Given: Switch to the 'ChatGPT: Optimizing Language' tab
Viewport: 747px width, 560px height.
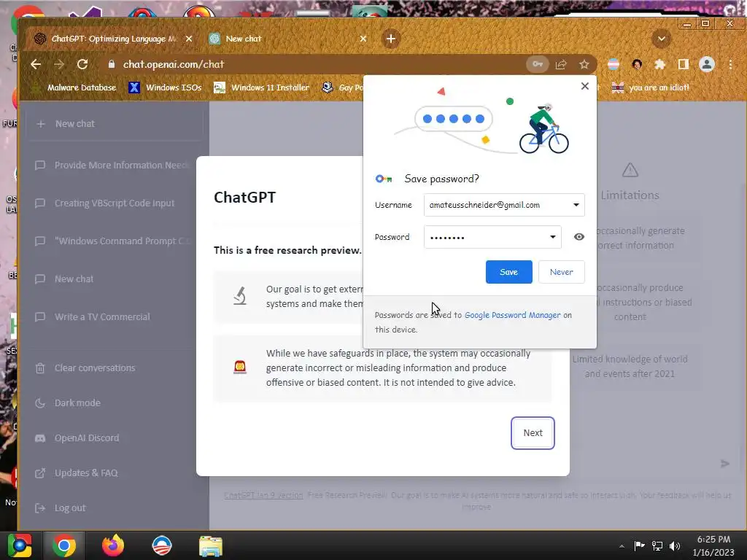Looking at the screenshot, I should point(113,39).
